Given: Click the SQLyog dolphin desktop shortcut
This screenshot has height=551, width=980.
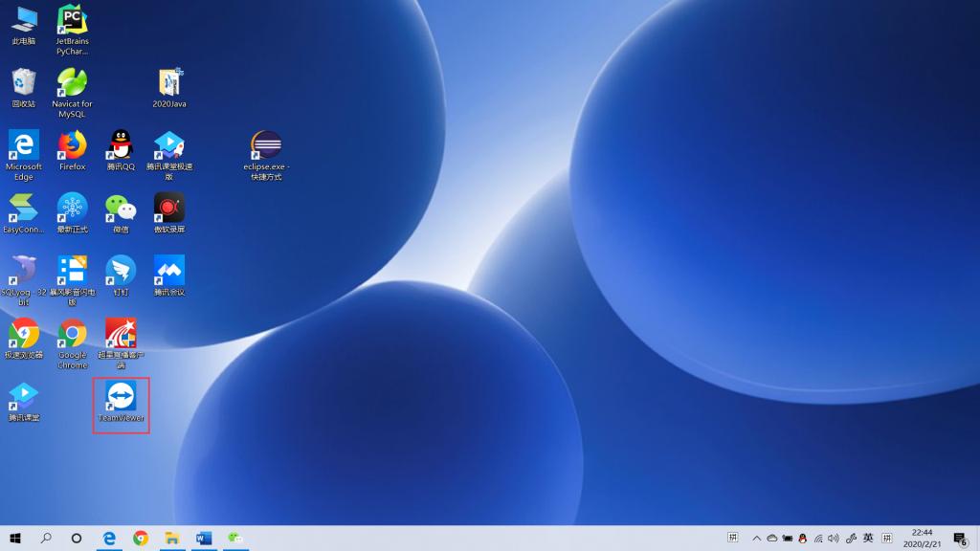Looking at the screenshot, I should (x=24, y=272).
